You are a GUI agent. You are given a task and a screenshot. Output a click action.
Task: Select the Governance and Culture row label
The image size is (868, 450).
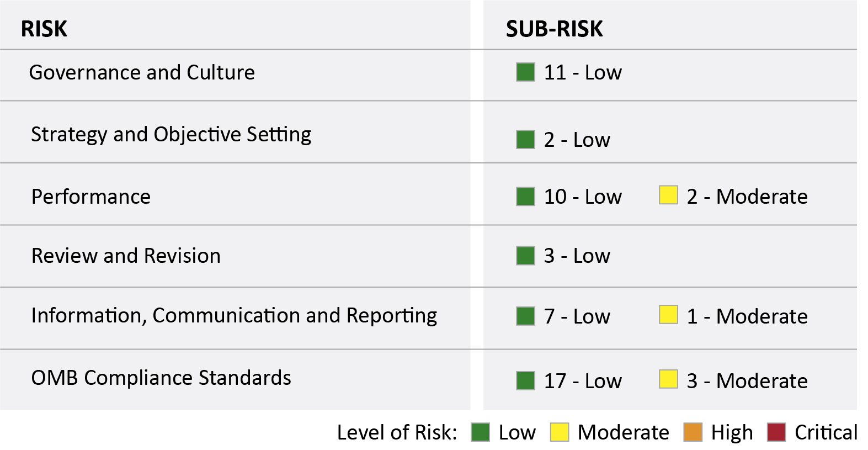point(142,72)
